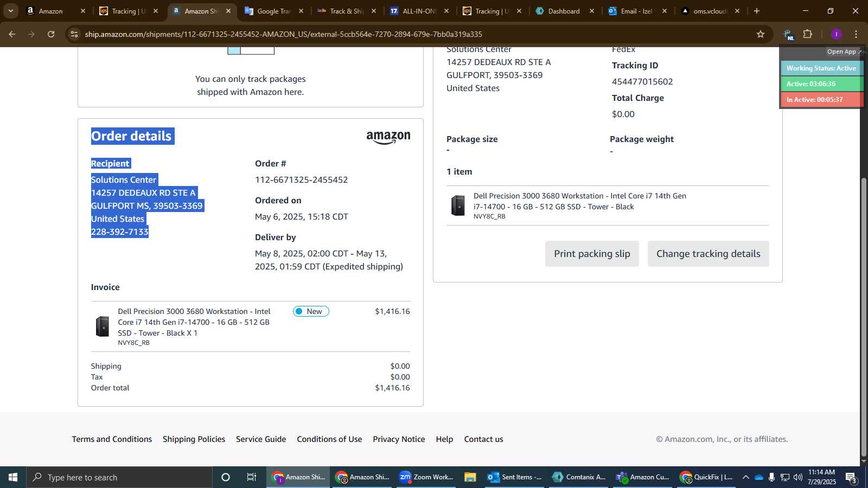Open the site information icon in address bar
This screenshot has height=488, width=868.
tap(74, 34)
